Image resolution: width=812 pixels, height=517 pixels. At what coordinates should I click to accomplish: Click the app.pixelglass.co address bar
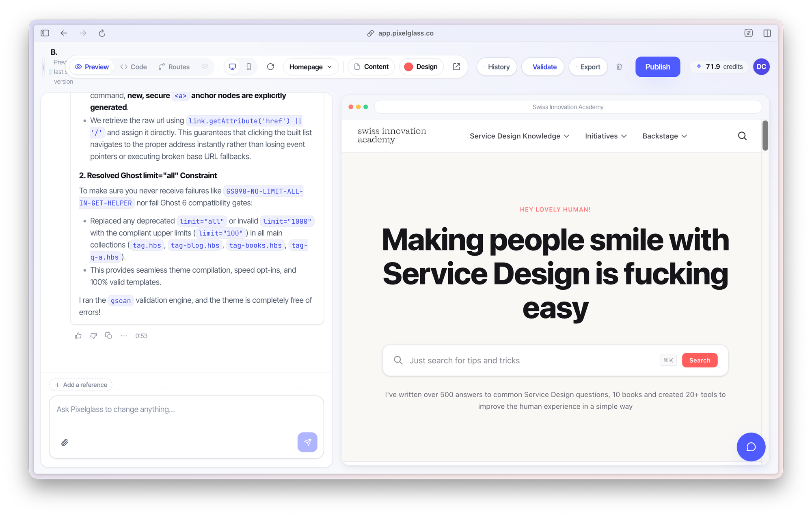click(x=400, y=33)
